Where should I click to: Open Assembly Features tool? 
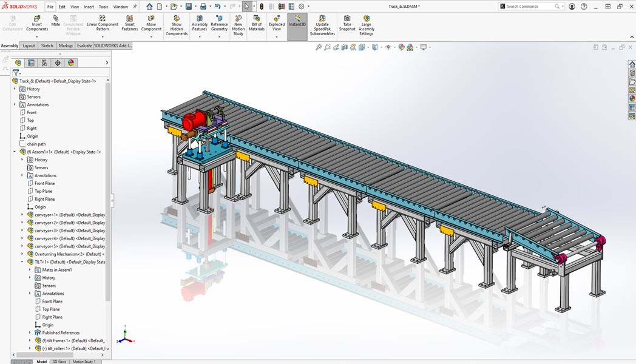(200, 24)
